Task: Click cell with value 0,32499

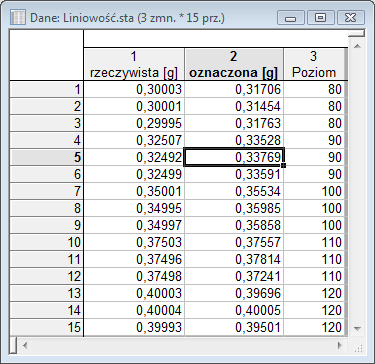Action: click(134, 175)
